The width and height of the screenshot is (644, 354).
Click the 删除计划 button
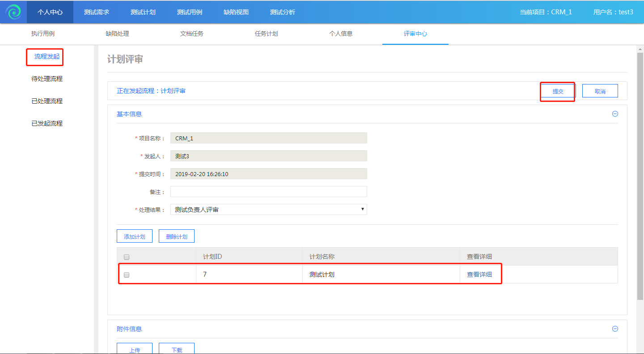(x=176, y=236)
